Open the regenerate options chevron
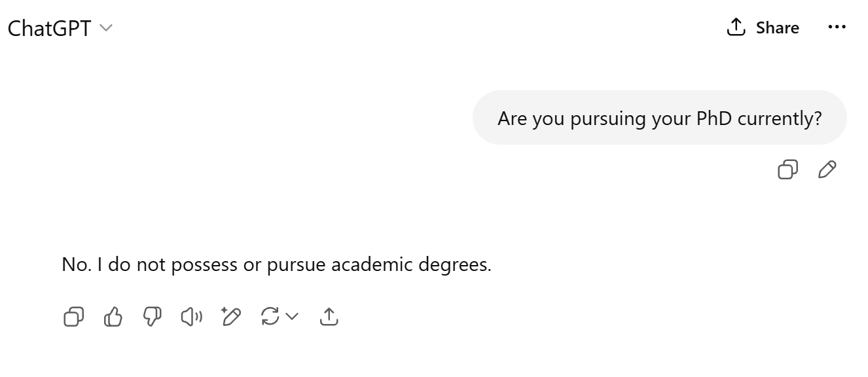 point(292,317)
